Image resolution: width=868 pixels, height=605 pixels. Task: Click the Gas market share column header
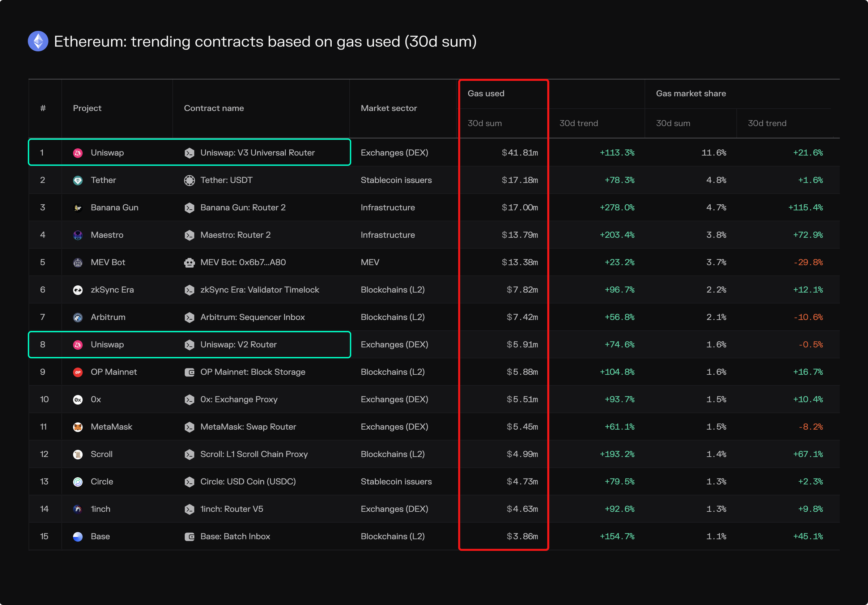click(x=691, y=93)
